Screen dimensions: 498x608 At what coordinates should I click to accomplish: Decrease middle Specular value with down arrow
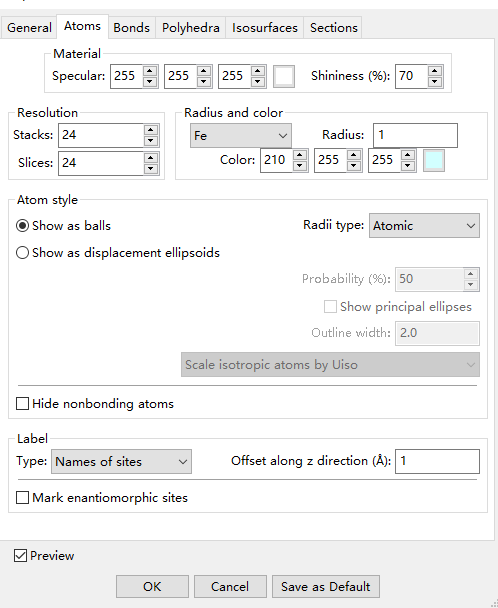(x=204, y=82)
